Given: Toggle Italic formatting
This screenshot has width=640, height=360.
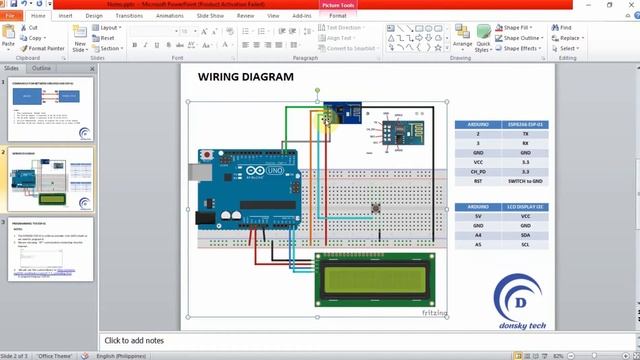Looking at the screenshot, I should pyautogui.click(x=145, y=45).
